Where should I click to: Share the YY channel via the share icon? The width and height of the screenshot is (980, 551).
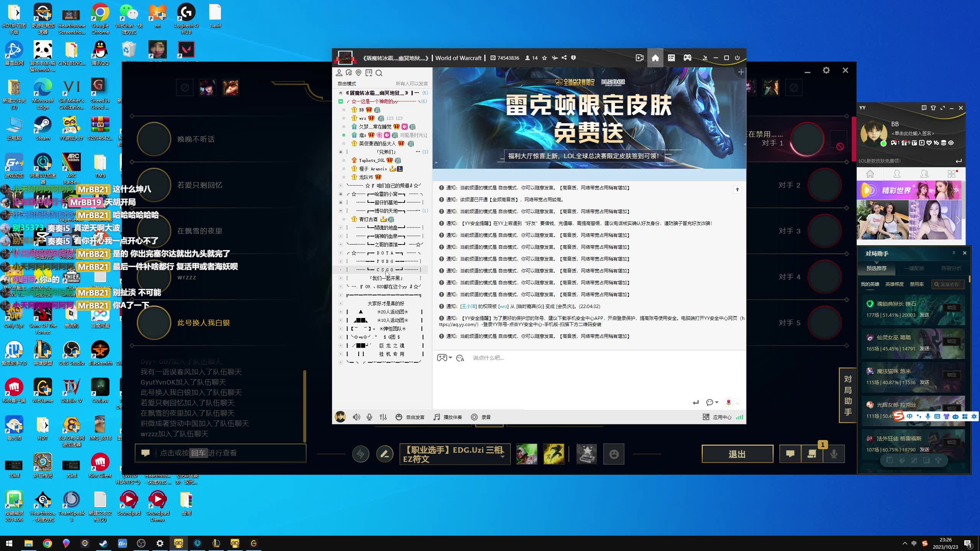[564, 58]
